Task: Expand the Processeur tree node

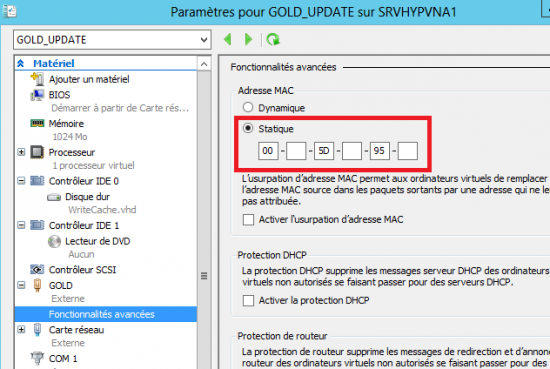Action: pyautogui.click(x=21, y=152)
